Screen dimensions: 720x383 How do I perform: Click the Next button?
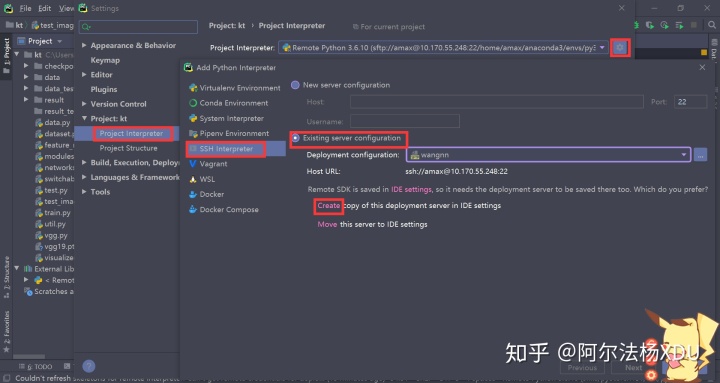634,367
